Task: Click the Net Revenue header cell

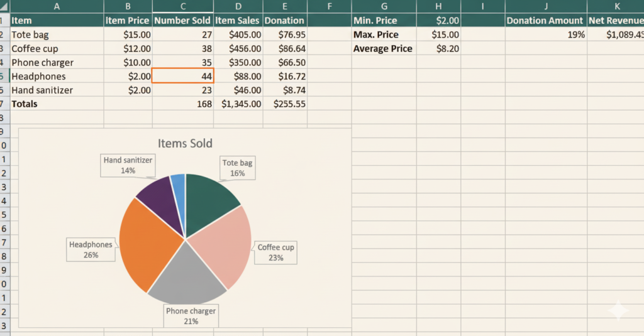Action: [x=615, y=21]
